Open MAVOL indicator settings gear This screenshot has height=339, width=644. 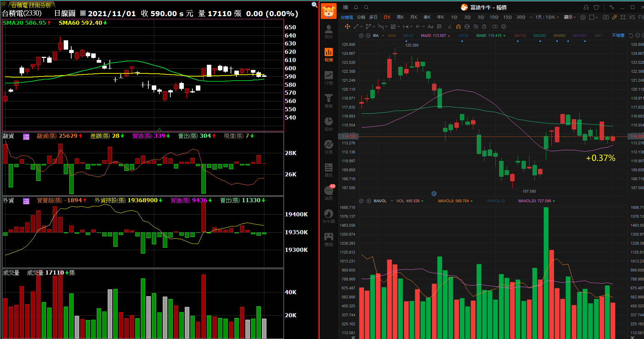coord(361,201)
